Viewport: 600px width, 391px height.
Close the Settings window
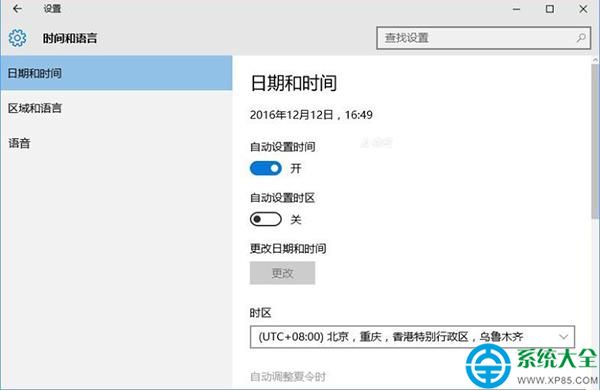pos(583,8)
